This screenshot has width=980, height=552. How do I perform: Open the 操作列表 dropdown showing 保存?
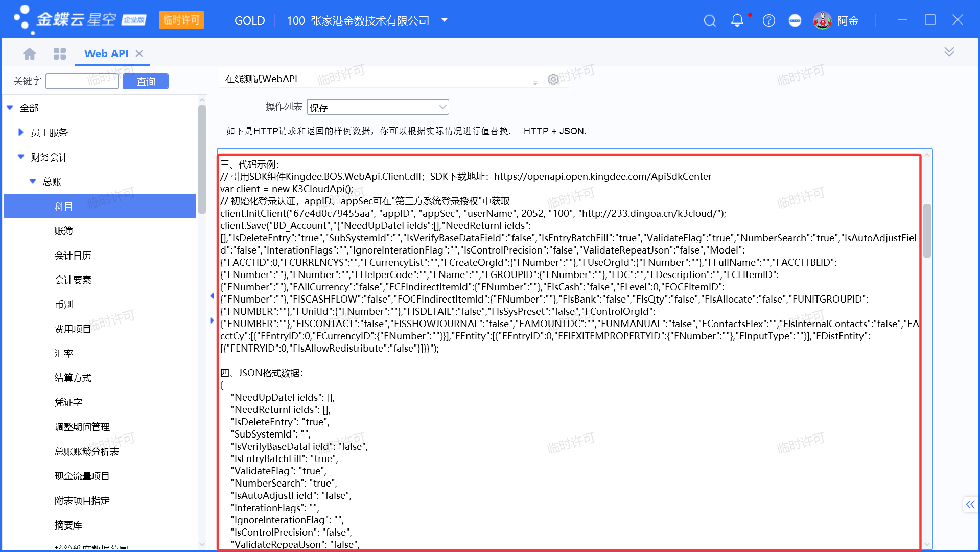tap(378, 107)
